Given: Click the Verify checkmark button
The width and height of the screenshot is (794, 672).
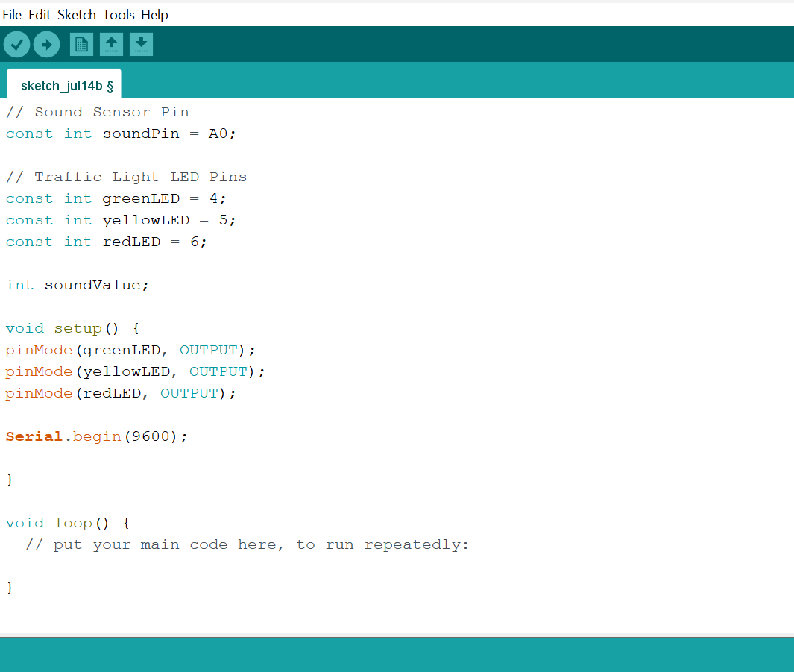Looking at the screenshot, I should [16, 45].
